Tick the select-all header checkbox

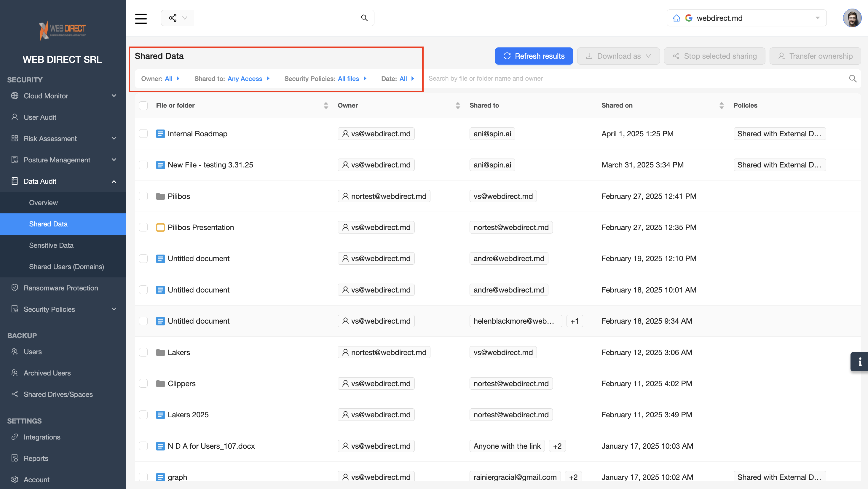(x=143, y=106)
